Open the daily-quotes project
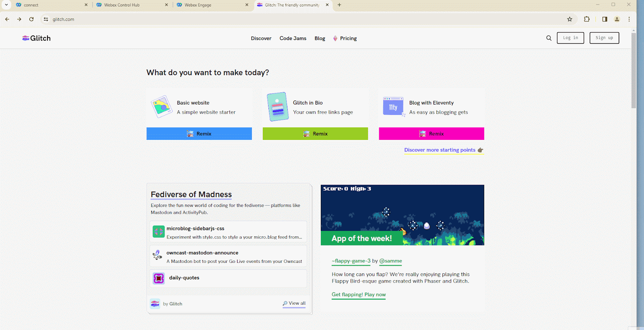The height and width of the screenshot is (330, 644). click(228, 278)
